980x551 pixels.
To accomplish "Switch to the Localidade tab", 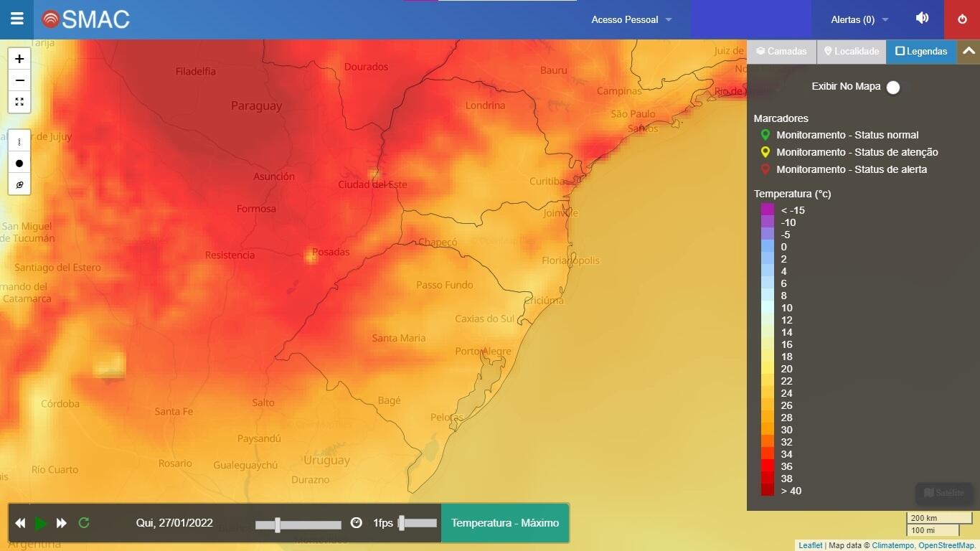I will [x=852, y=52].
